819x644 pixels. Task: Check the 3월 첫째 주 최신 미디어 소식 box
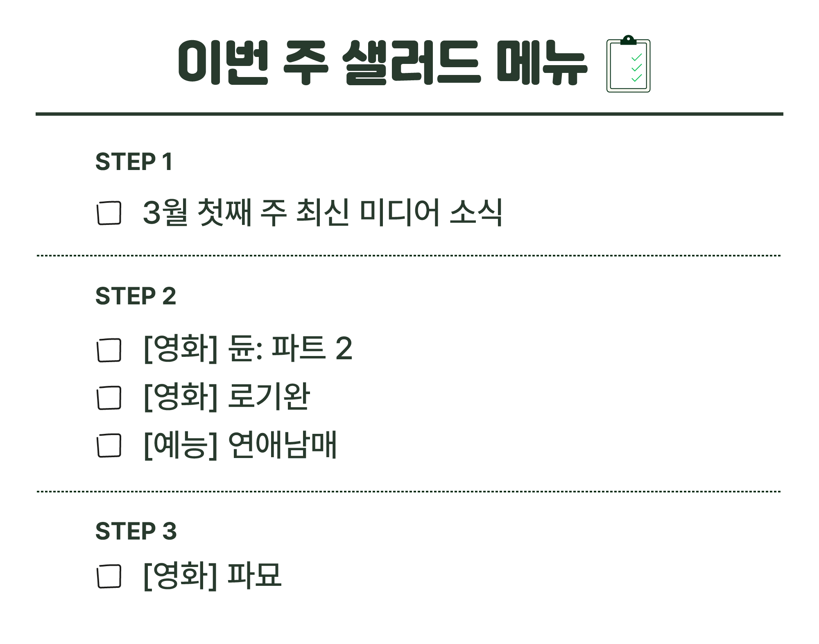(x=109, y=213)
